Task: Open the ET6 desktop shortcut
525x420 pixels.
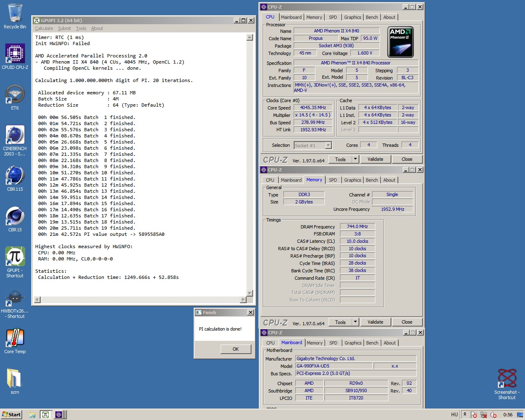Action: pyautogui.click(x=15, y=97)
